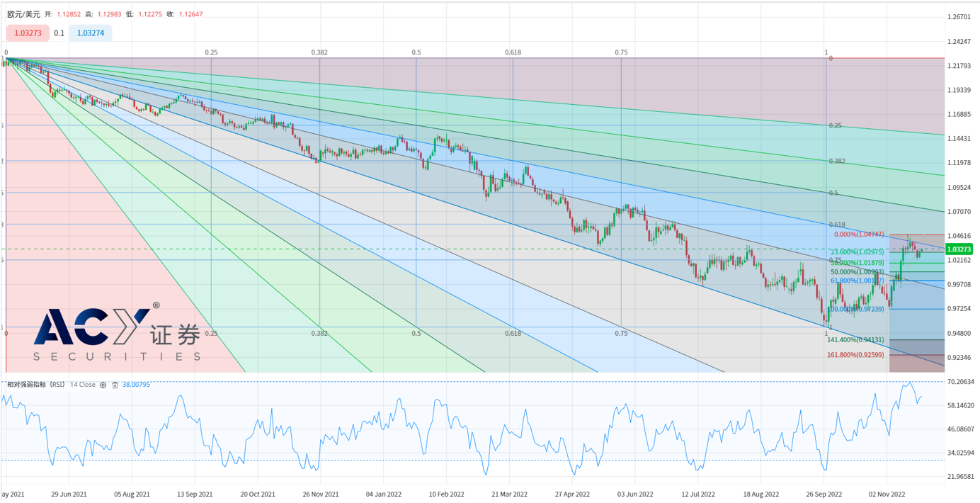
Task: Select the 欧元/美元 symbol title
Action: (22, 13)
